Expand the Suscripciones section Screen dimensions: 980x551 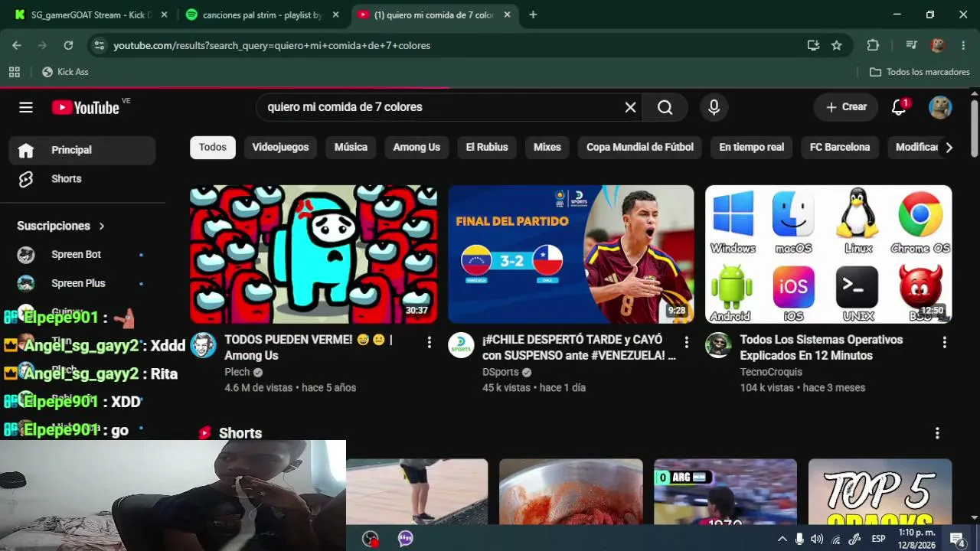[61, 226]
